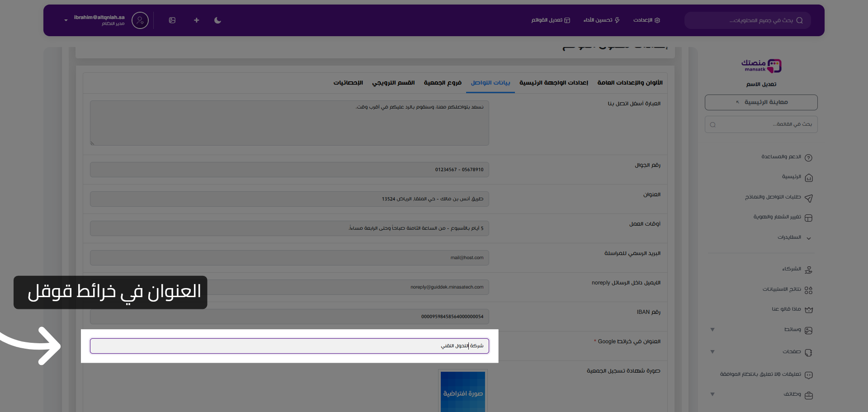This screenshot has width=868, height=412.
Task: Open نتائج الاستبيانات survey results icon
Action: 809,289
